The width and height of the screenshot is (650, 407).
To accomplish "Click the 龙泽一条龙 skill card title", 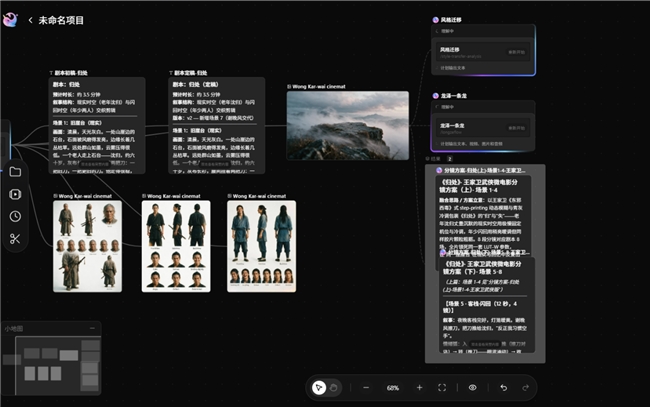I will click(x=452, y=125).
